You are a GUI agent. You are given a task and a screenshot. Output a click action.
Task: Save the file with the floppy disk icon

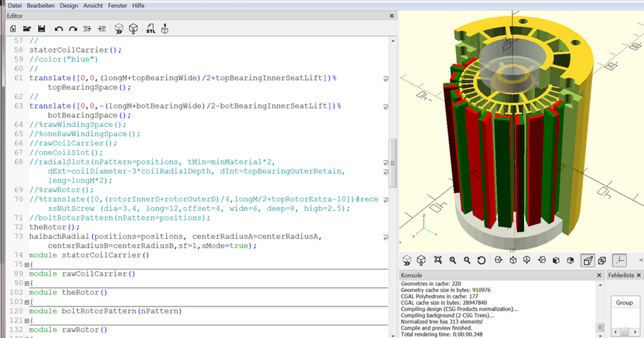[41, 29]
